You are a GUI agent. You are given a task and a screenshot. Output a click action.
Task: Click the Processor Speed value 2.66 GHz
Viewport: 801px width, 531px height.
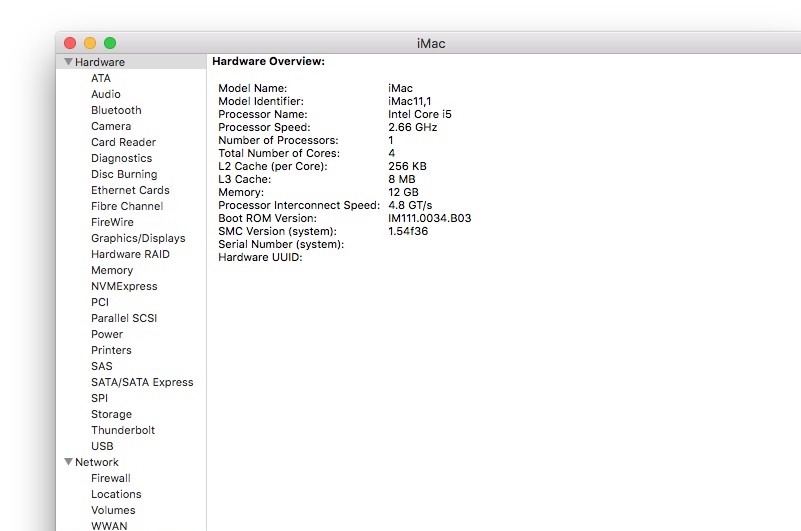point(412,127)
